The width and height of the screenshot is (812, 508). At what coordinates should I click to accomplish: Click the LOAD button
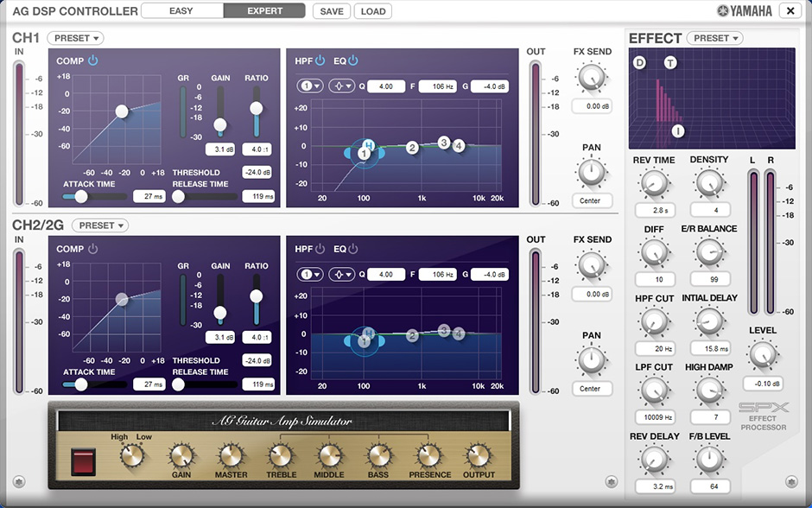coord(373,11)
